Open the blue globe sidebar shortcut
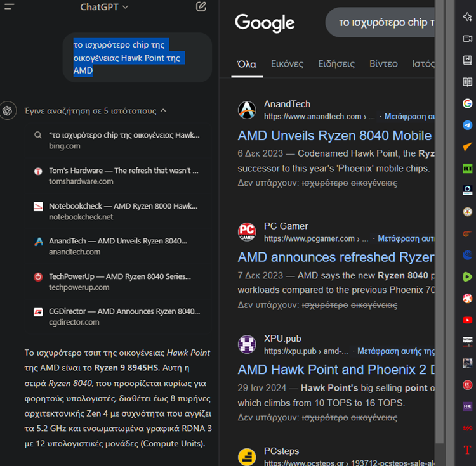 tap(467, 255)
